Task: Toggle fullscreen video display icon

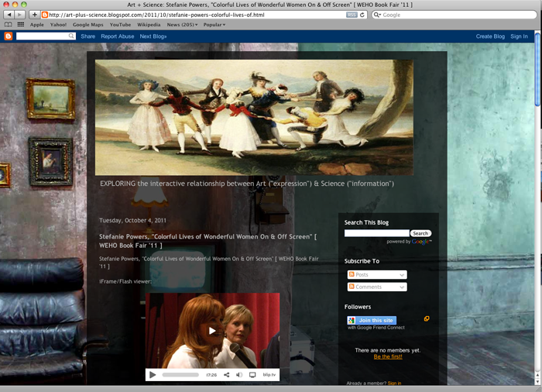Action: click(252, 375)
